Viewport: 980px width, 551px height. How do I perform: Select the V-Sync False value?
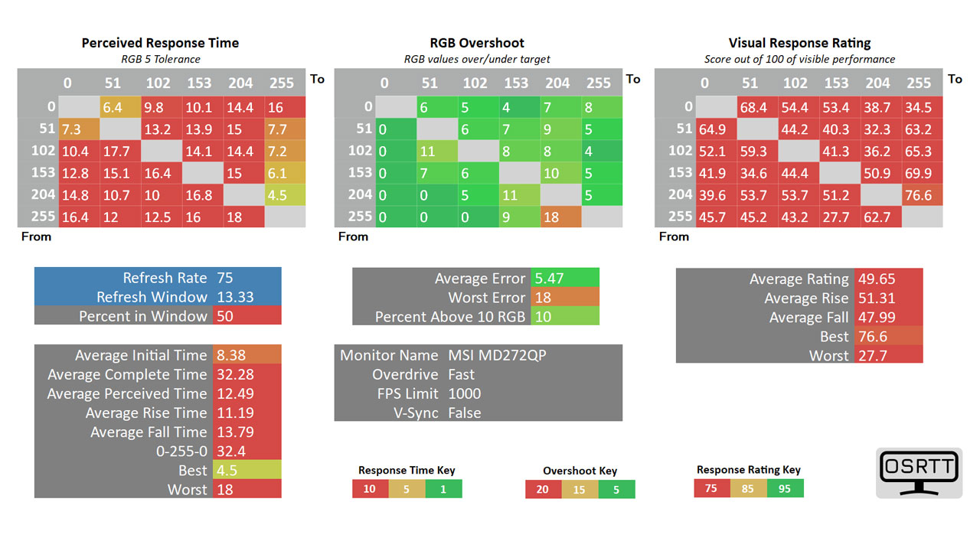(x=465, y=412)
